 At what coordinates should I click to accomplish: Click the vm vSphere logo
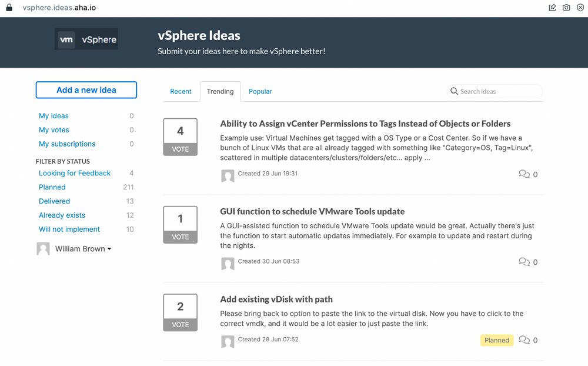[86, 39]
